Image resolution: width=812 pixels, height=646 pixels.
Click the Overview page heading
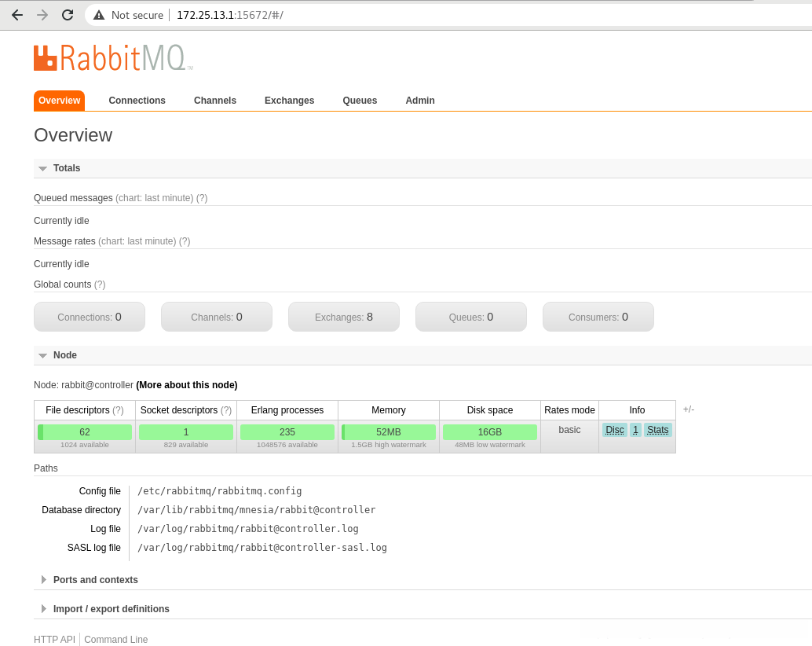tap(73, 135)
